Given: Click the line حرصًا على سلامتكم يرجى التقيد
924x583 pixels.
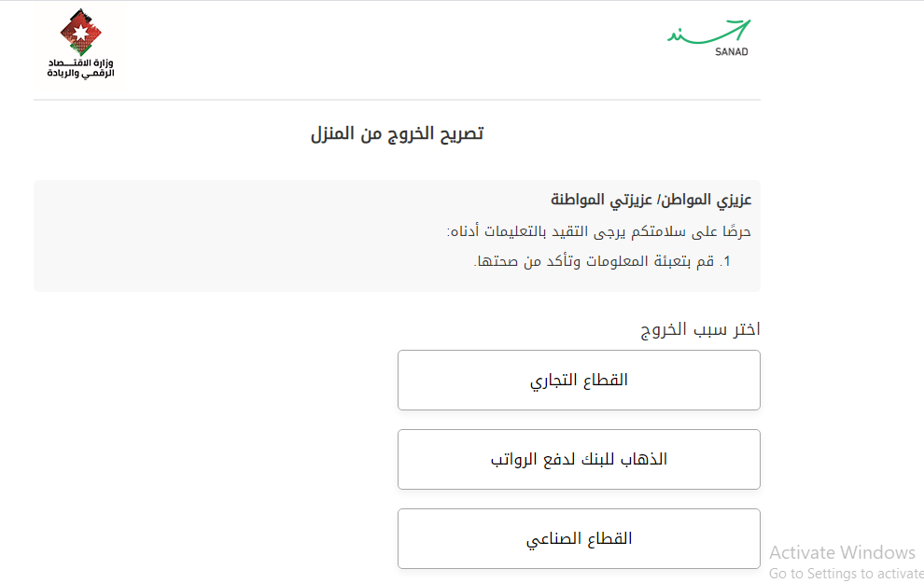Looking at the screenshot, I should point(598,231).
